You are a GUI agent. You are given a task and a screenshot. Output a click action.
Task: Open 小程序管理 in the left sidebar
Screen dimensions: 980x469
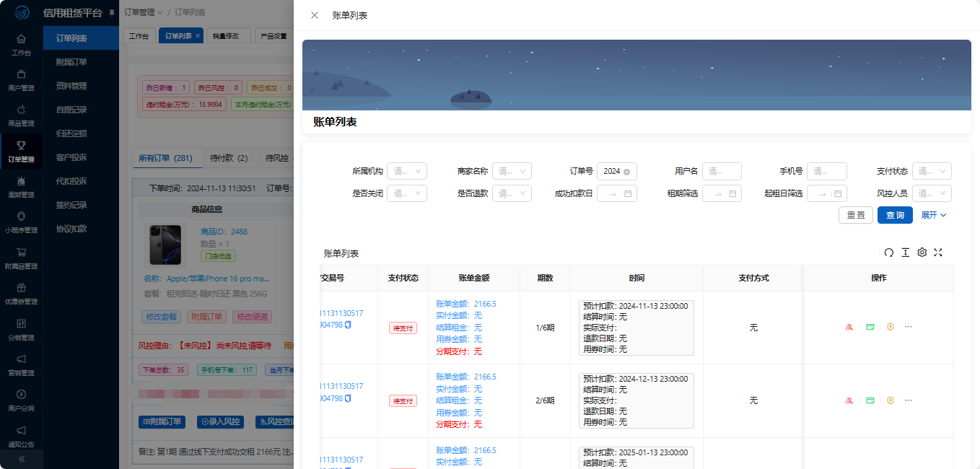click(21, 222)
